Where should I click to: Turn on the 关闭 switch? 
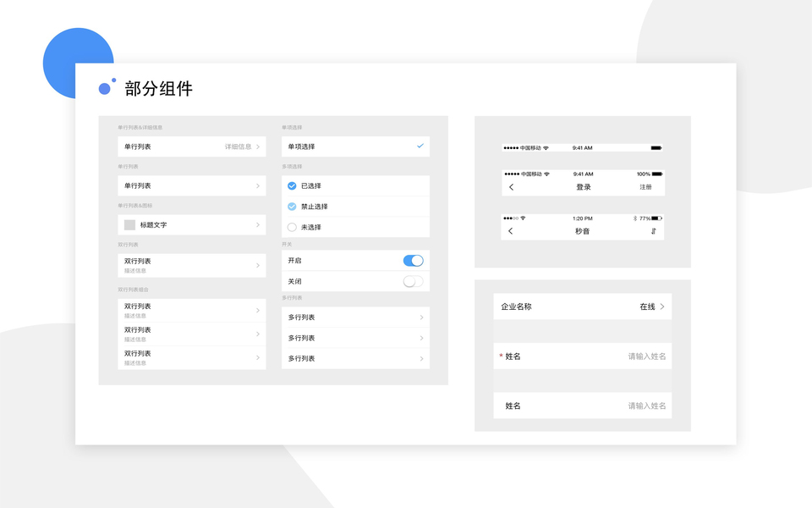(414, 281)
